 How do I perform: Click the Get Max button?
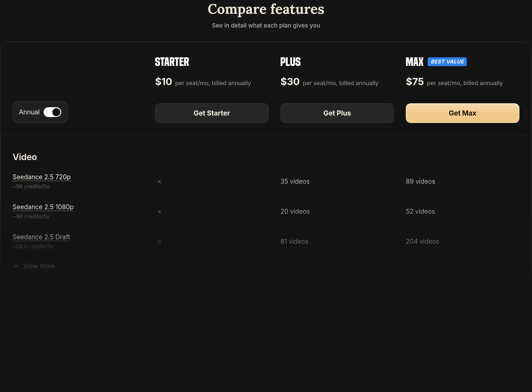pyautogui.click(x=462, y=113)
